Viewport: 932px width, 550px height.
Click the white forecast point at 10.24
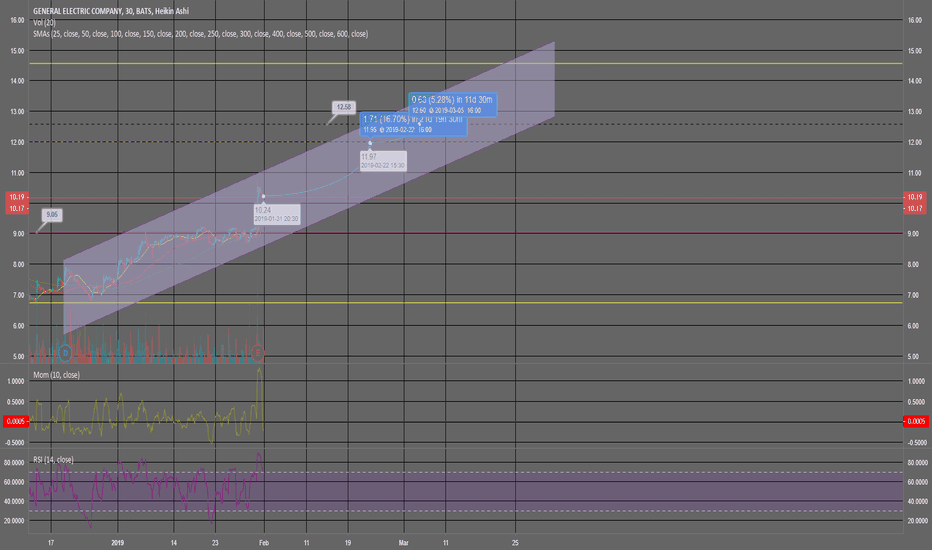[x=263, y=196]
